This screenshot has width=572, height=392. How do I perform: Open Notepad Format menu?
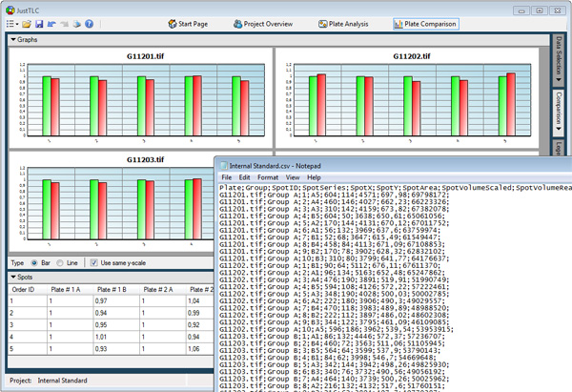coord(268,177)
